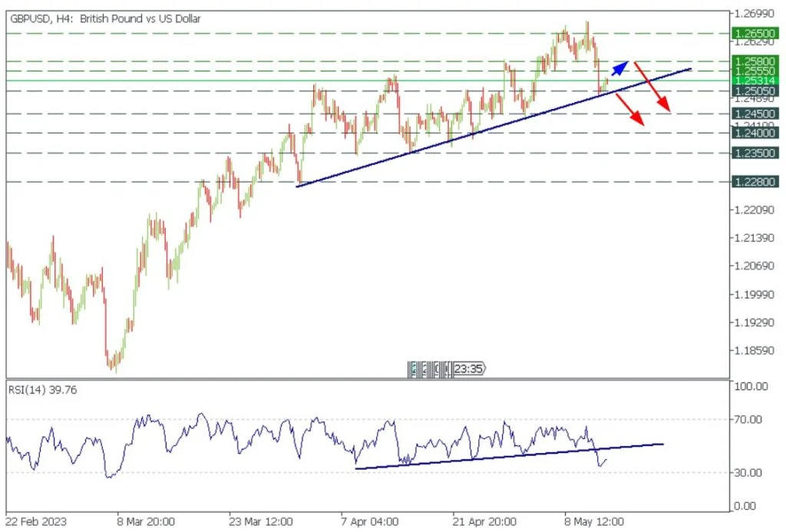
Task: Click the blue upward arrow on chart
Action: [619, 69]
